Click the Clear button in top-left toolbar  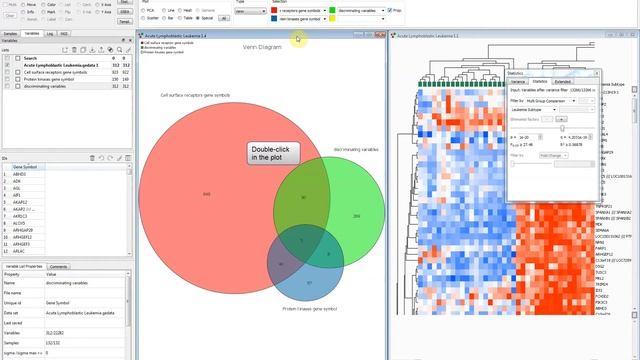tap(10, 16)
